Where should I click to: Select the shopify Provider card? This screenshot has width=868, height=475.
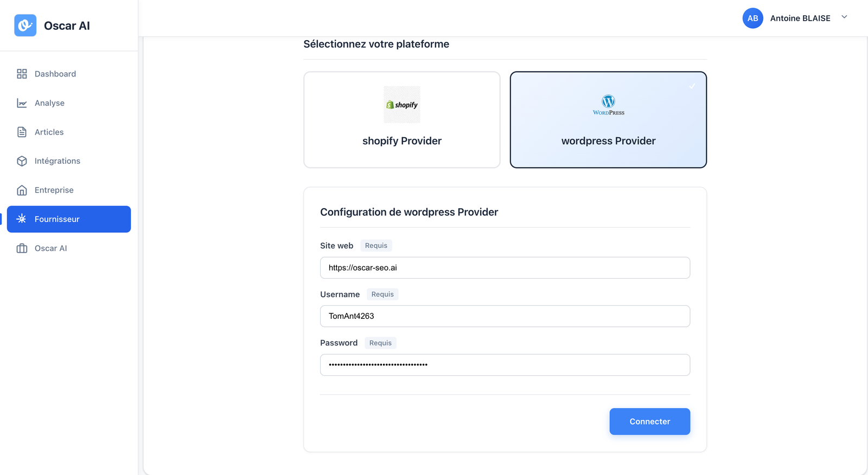(401, 120)
